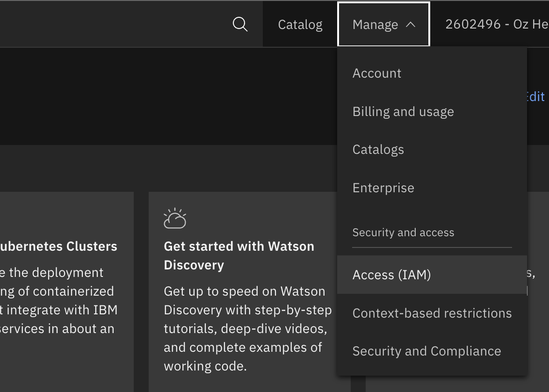Click the Manage menu label
This screenshot has height=392, width=549.
tap(375, 25)
